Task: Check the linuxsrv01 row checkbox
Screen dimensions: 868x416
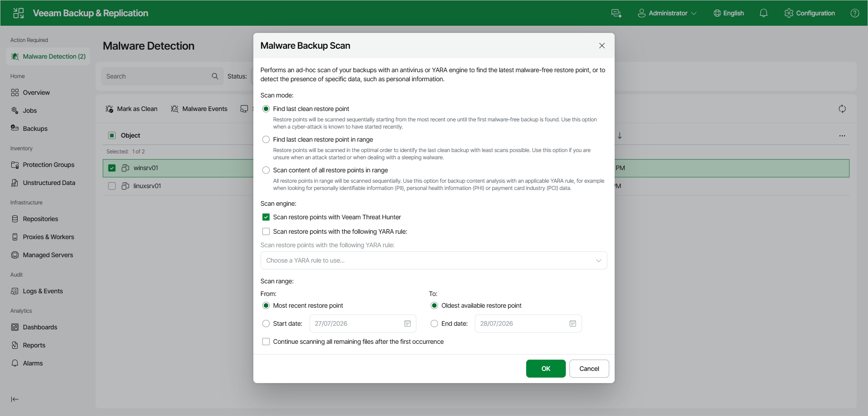Action: coord(112,186)
